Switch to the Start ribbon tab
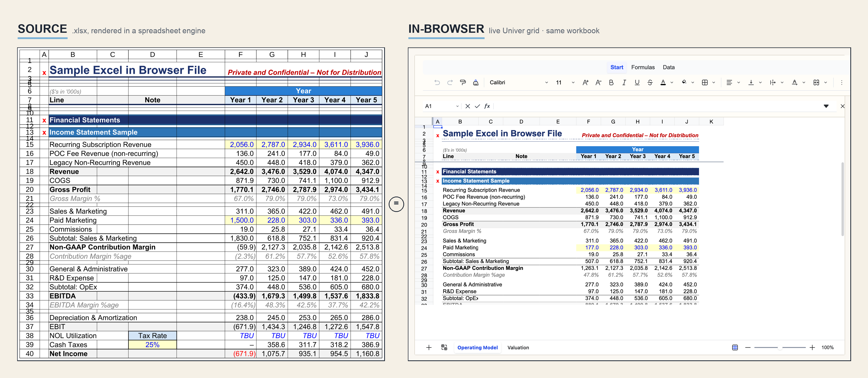The width and height of the screenshot is (868, 378). coord(617,67)
